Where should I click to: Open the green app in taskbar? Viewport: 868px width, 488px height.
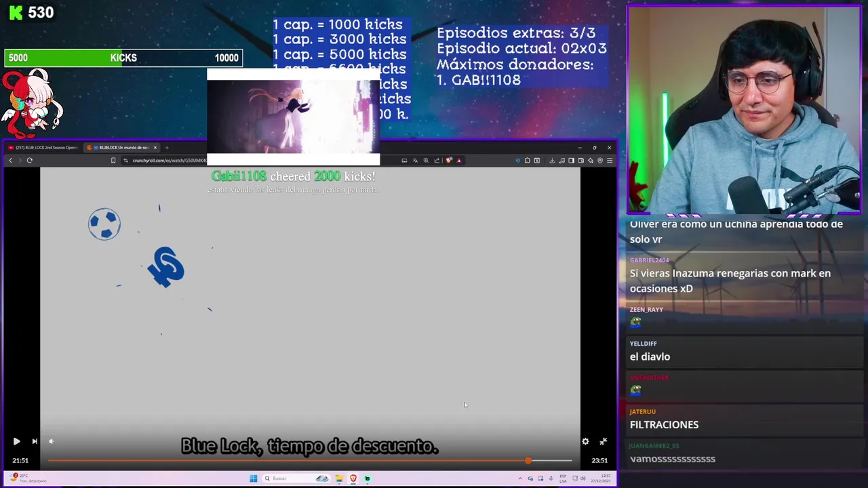[367, 479]
